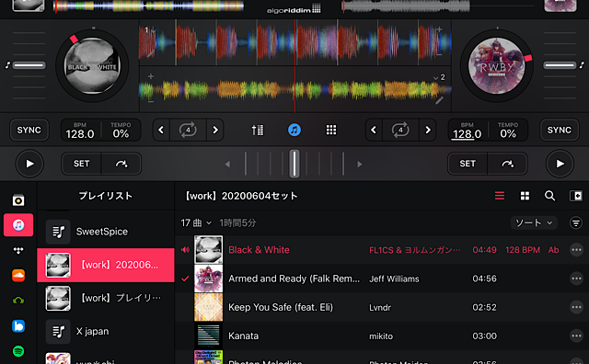
Task: Seek in the left deck overview waveform
Action: (x=149, y=6)
